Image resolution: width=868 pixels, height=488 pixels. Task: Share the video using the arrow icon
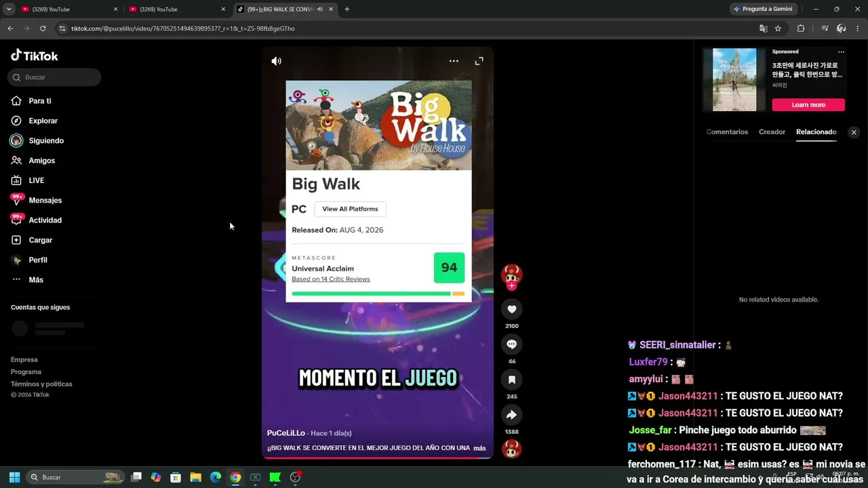coord(511,415)
